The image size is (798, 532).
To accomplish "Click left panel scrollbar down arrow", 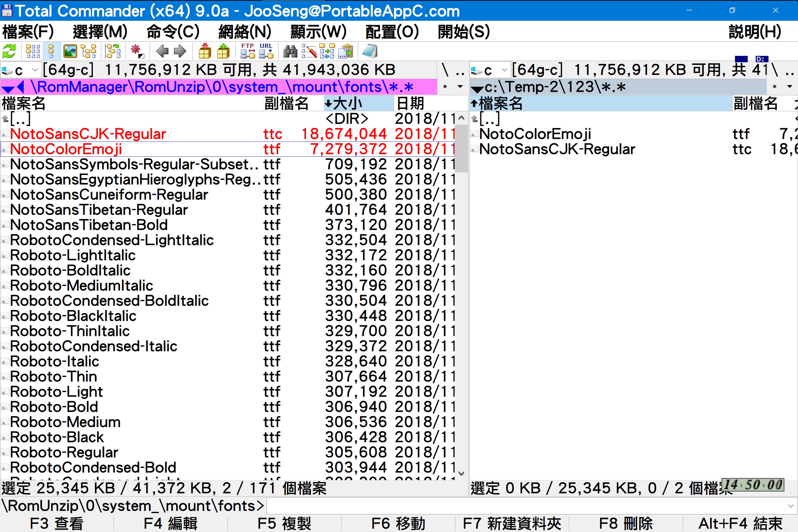I will click(461, 473).
